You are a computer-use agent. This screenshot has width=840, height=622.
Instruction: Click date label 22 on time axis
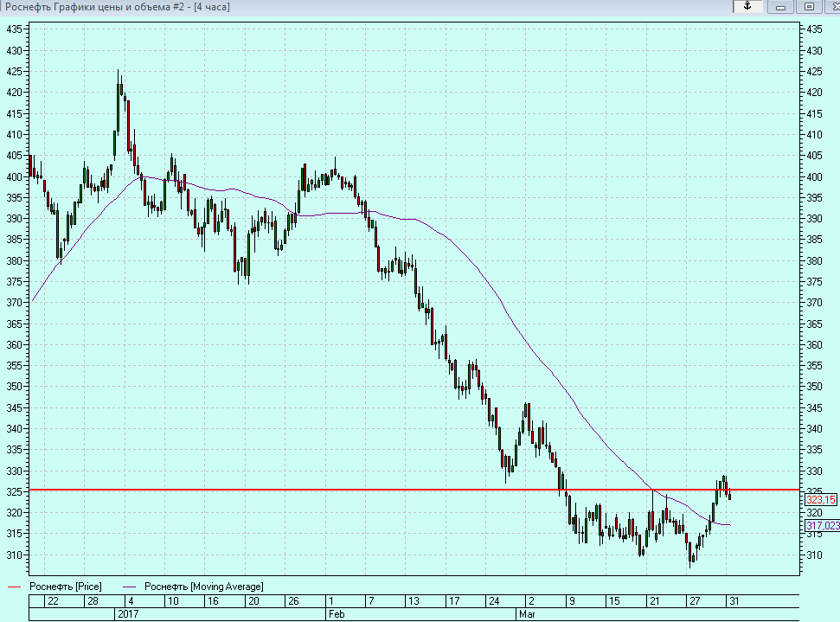[x=53, y=601]
